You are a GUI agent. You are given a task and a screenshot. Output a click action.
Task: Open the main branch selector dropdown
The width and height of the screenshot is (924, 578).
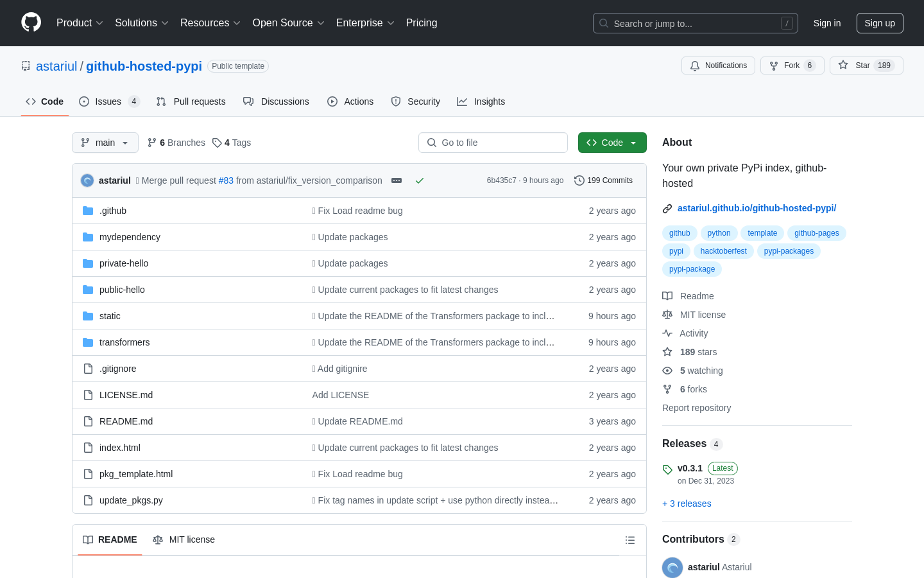tap(105, 143)
